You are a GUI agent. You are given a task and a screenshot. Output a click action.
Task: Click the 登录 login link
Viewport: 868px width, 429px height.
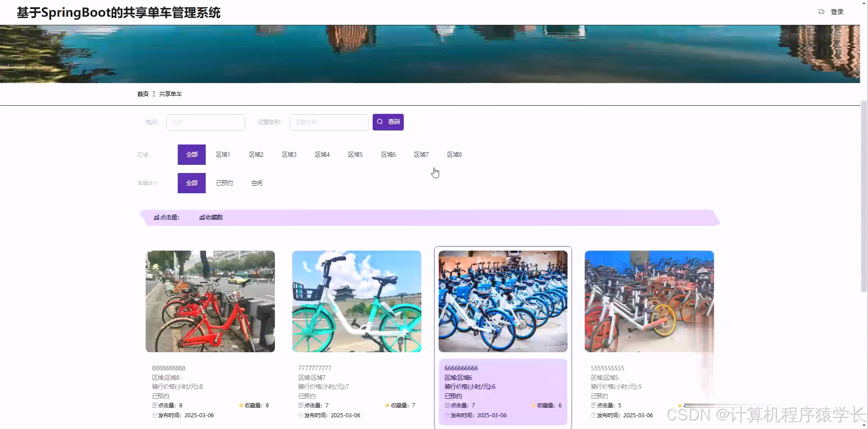click(x=837, y=12)
